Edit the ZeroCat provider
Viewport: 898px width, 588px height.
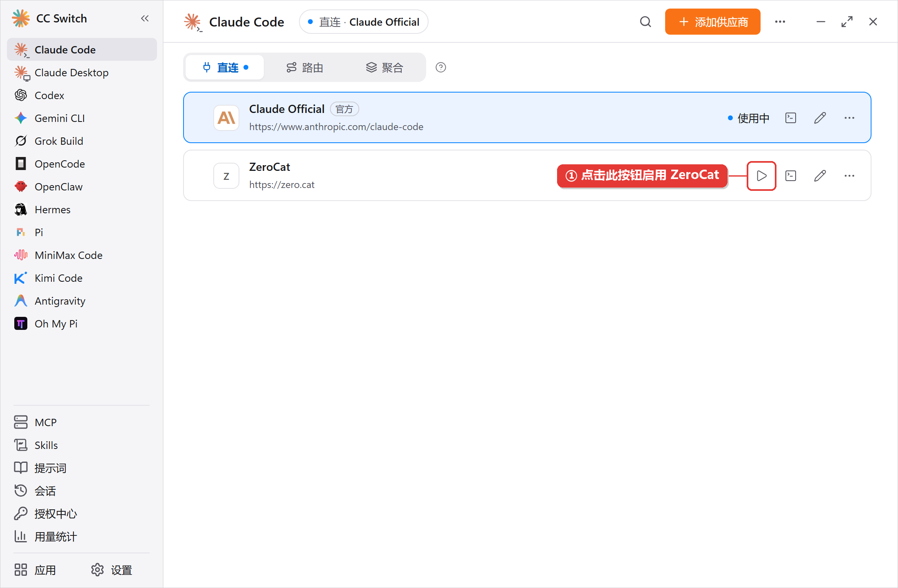pos(820,176)
